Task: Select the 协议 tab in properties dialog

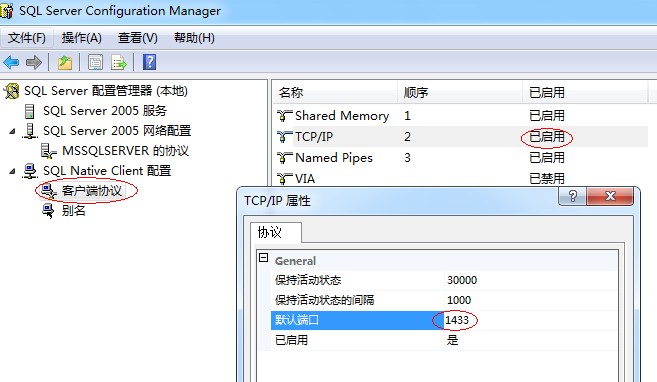Action: (x=276, y=232)
